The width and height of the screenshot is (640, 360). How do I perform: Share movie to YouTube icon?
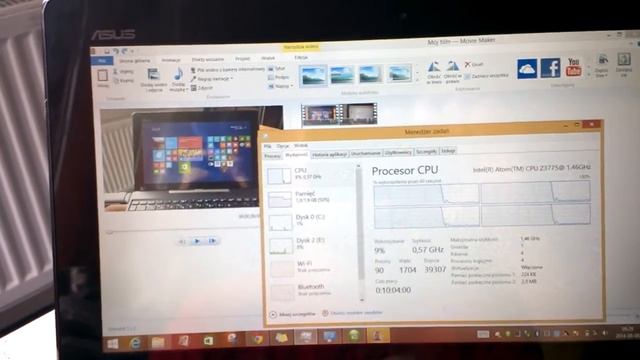coord(573,67)
